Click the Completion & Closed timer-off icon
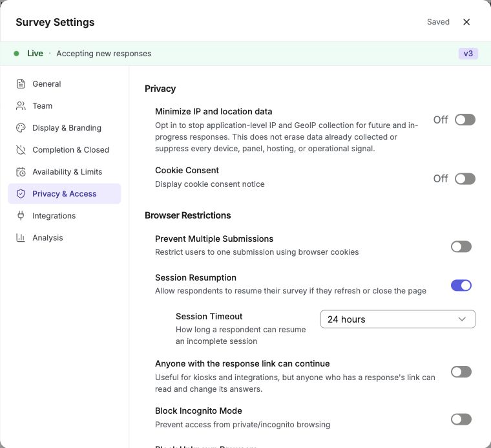The image size is (491, 448). [x=21, y=150]
